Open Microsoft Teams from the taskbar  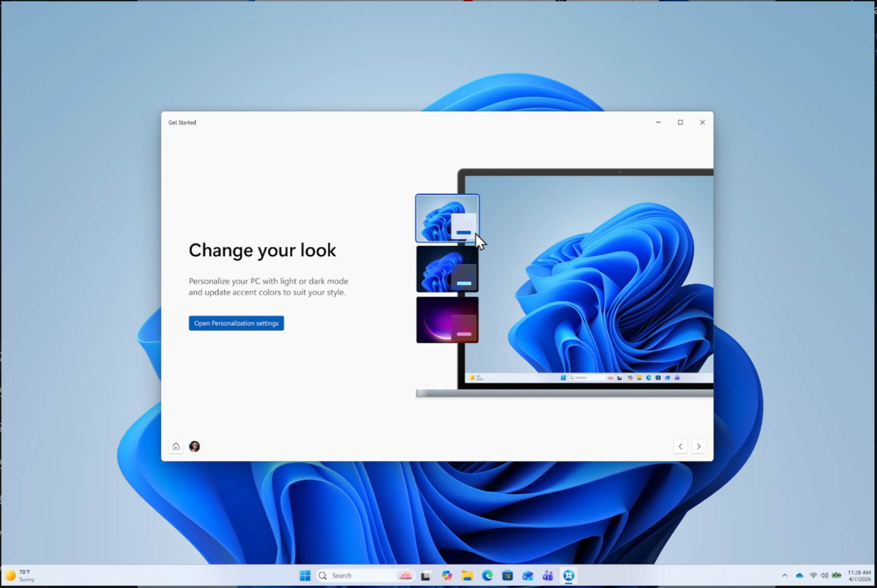[548, 576]
